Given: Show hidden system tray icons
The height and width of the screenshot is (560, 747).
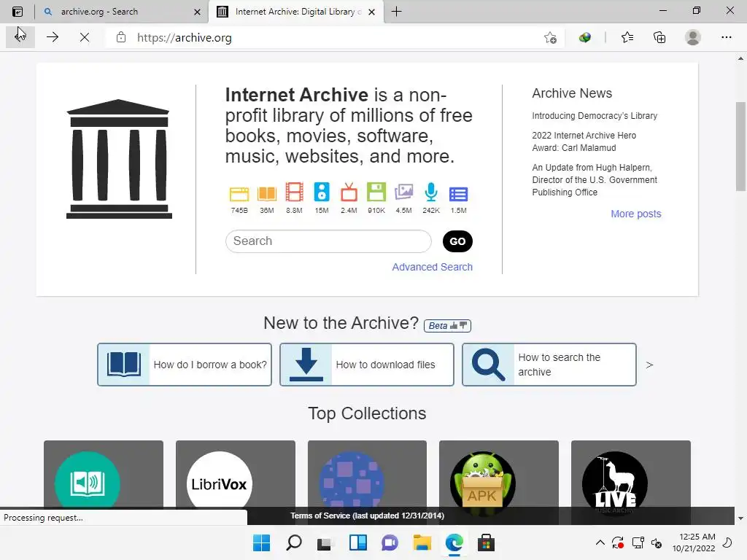Looking at the screenshot, I should point(600,542).
